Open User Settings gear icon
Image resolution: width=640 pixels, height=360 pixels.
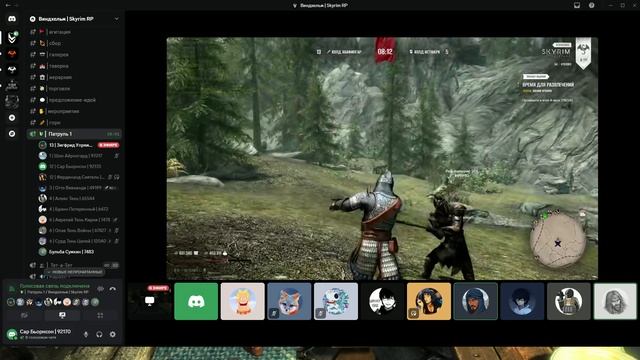pyautogui.click(x=113, y=334)
